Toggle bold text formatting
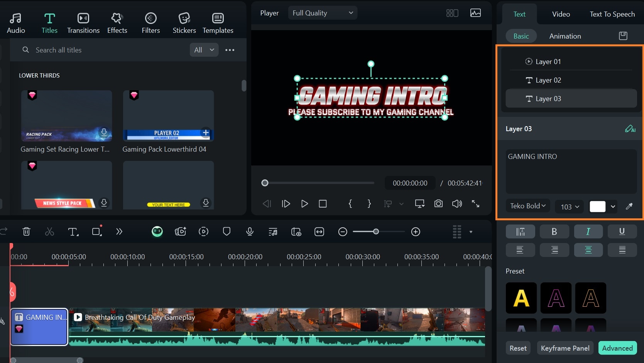644x363 pixels. coord(554,231)
